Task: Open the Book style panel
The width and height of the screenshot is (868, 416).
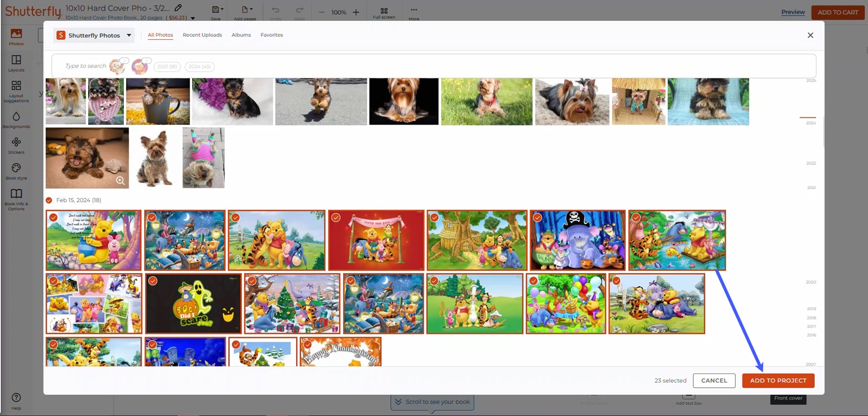Action: coord(16,171)
